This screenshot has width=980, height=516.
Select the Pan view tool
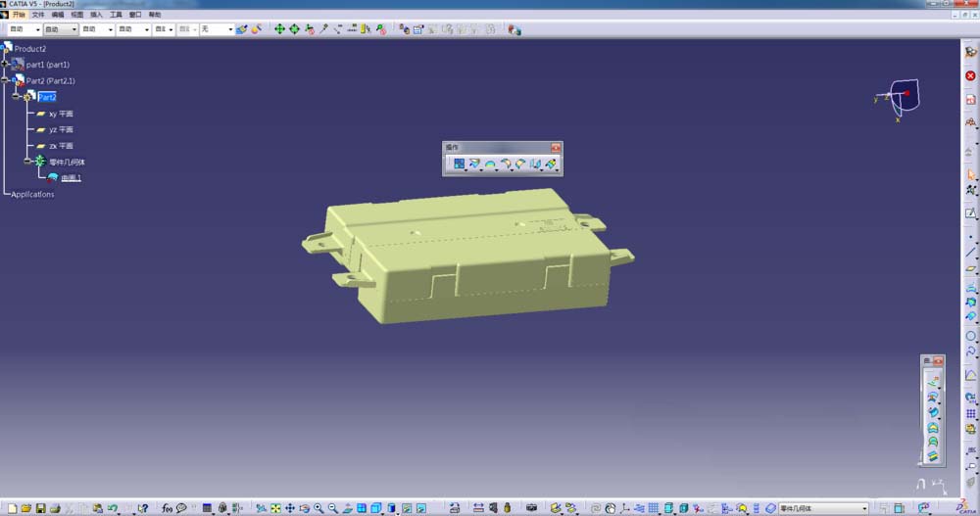coord(290,508)
